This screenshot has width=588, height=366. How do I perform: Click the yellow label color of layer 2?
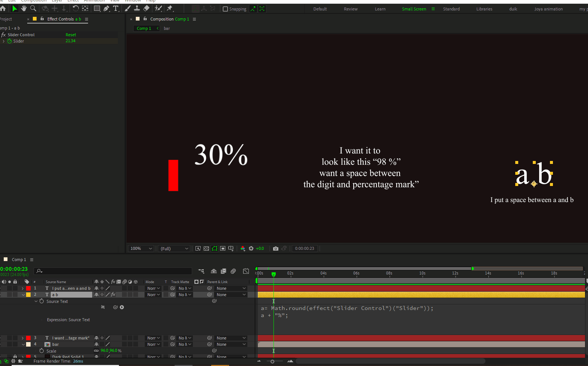tap(28, 295)
